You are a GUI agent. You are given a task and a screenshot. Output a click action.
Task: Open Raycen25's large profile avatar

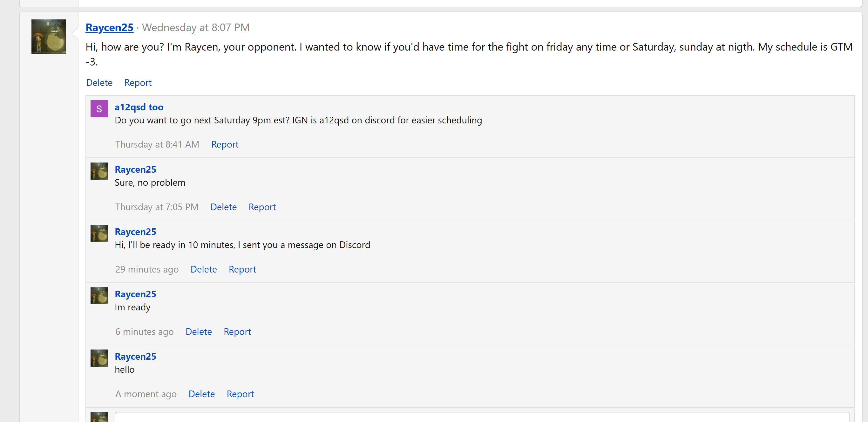48,37
